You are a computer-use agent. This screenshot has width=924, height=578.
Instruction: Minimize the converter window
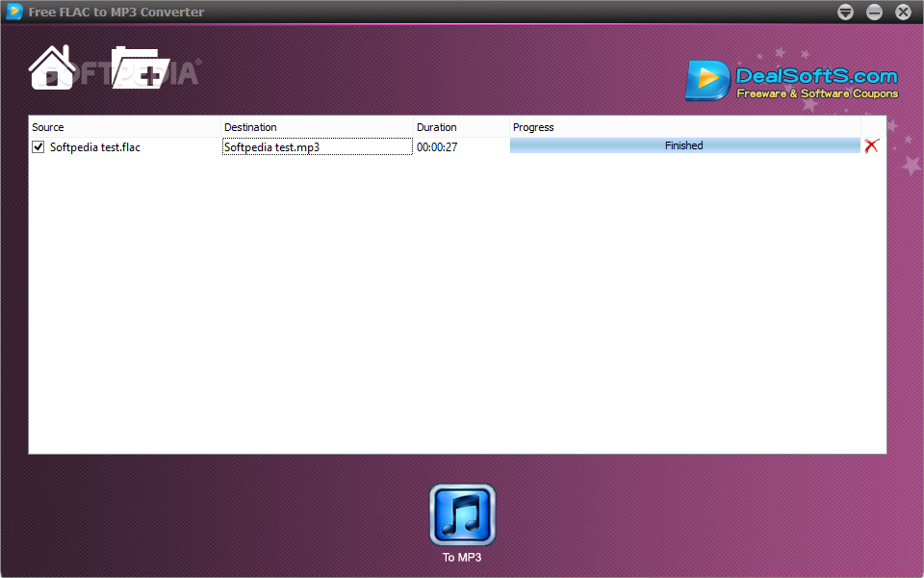[875, 12]
